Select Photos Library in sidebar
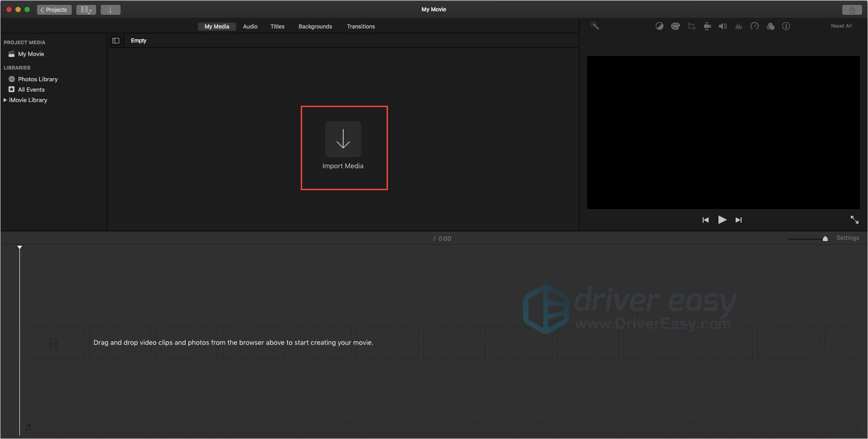 point(37,79)
